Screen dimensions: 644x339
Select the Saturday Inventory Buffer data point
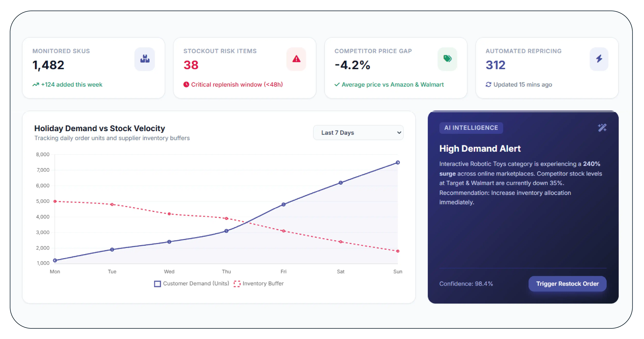(x=340, y=242)
